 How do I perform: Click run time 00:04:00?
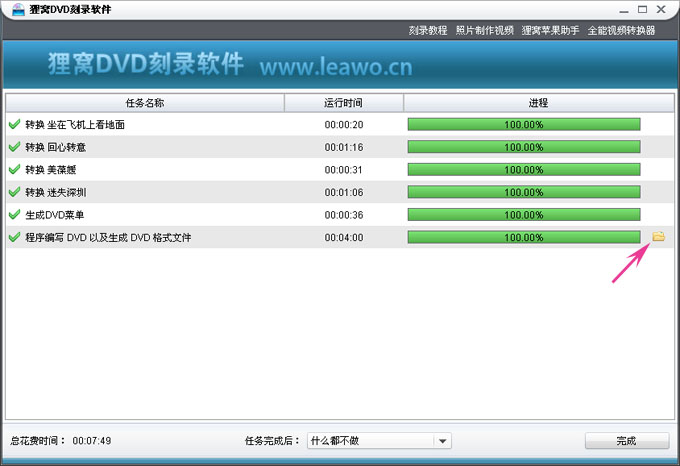(344, 238)
